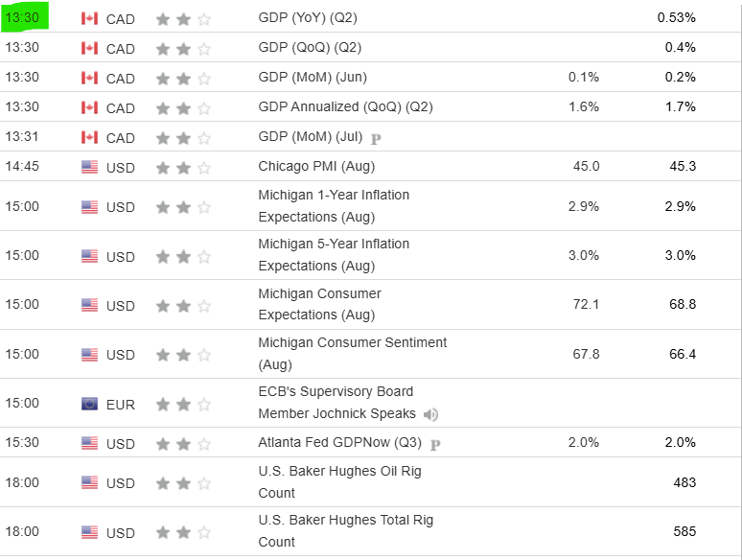Screen dimensions: 742x560
Task: Select the Atlanta Fed GDPNow (Q3) event
Action: (340, 443)
